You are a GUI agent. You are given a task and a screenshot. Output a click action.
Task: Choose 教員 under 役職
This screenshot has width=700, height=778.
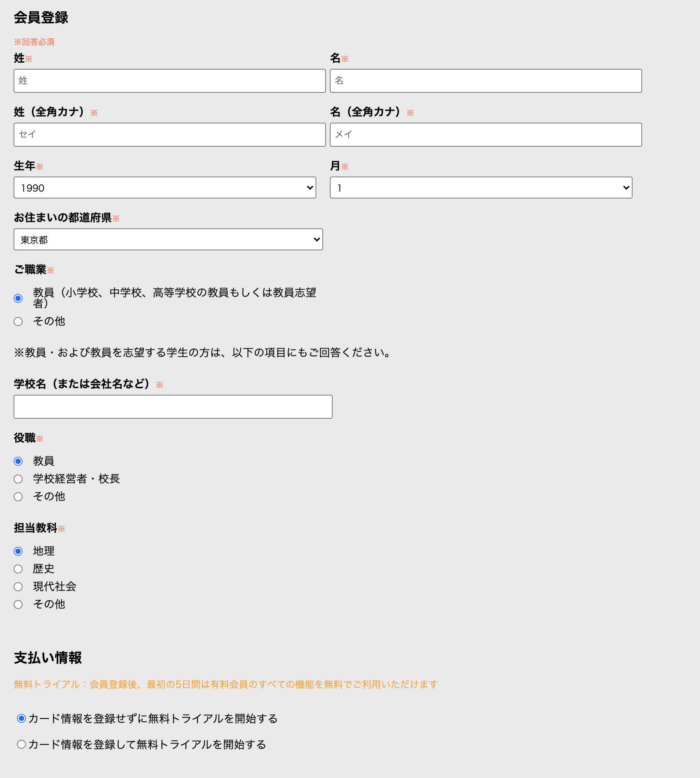[x=18, y=461]
